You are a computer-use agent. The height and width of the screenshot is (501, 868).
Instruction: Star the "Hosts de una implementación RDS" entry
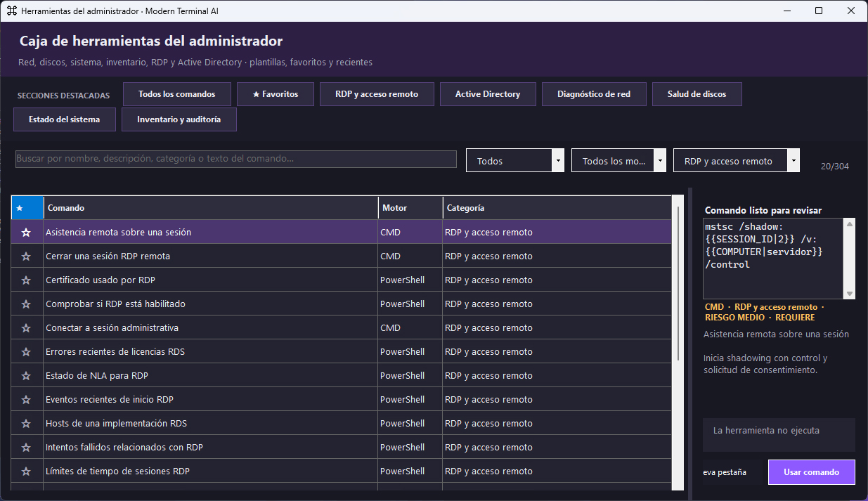click(x=27, y=423)
